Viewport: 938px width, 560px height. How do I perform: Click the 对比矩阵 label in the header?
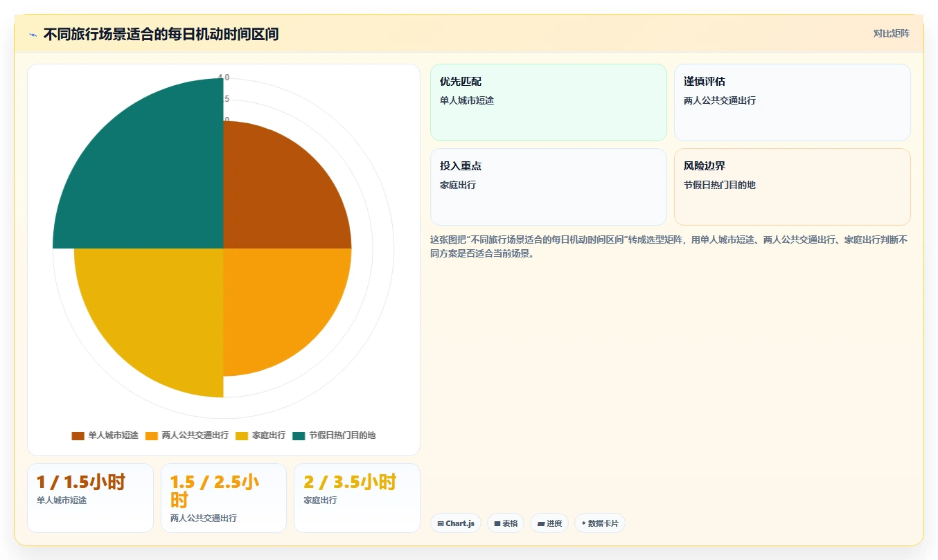[891, 33]
